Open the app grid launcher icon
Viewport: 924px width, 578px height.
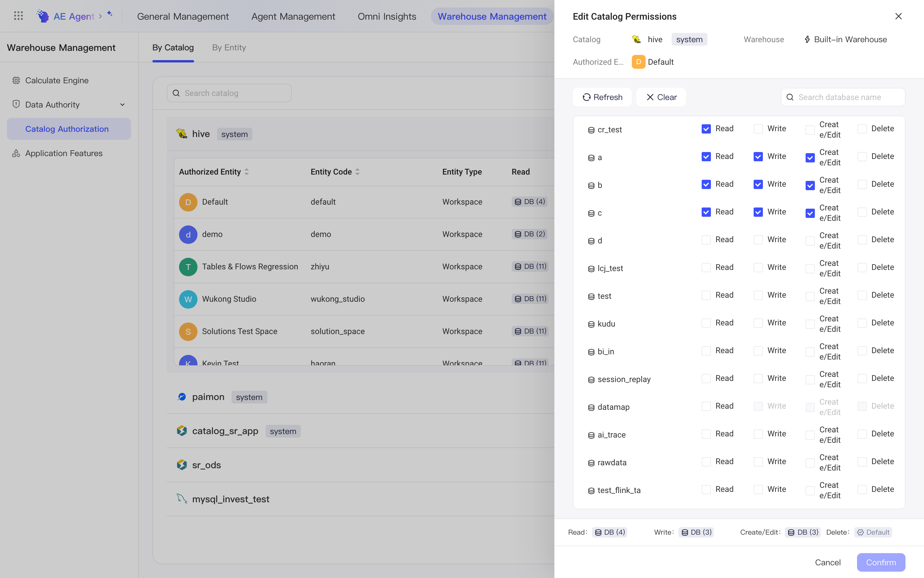[x=18, y=16]
